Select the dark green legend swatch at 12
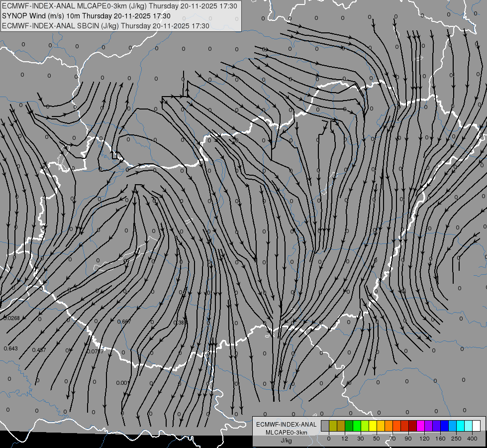 (x=349, y=426)
